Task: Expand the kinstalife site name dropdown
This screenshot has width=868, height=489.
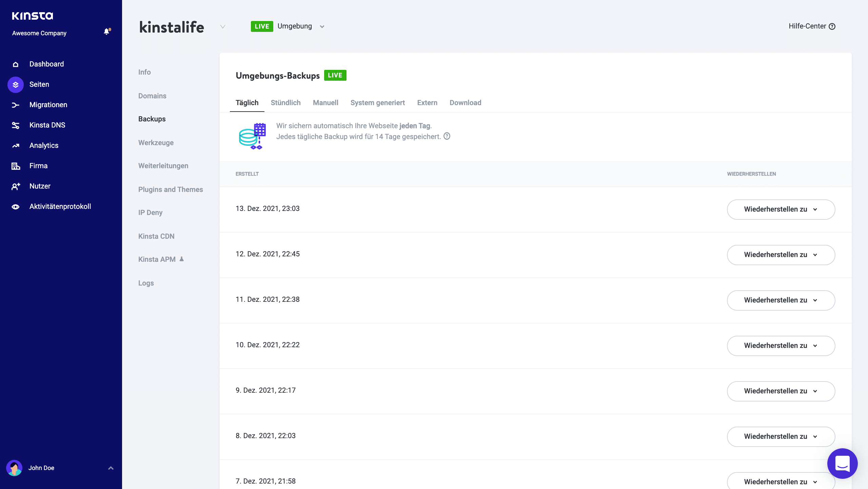Action: [222, 27]
